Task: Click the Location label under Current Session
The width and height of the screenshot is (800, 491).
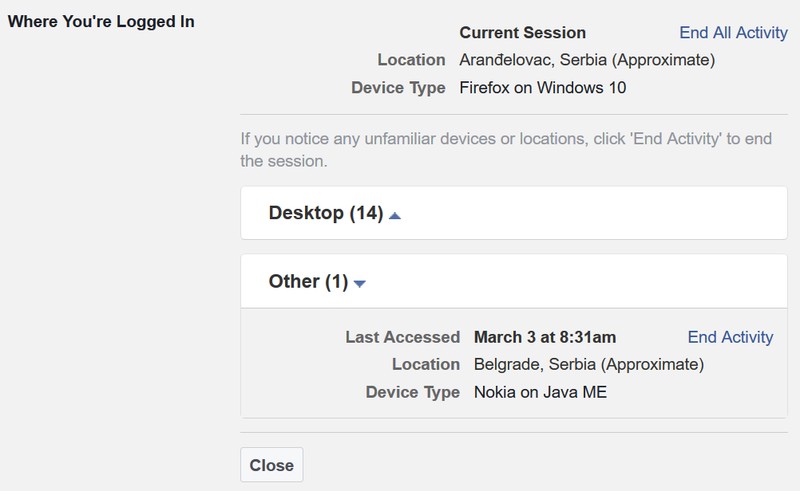Action: pyautogui.click(x=411, y=60)
